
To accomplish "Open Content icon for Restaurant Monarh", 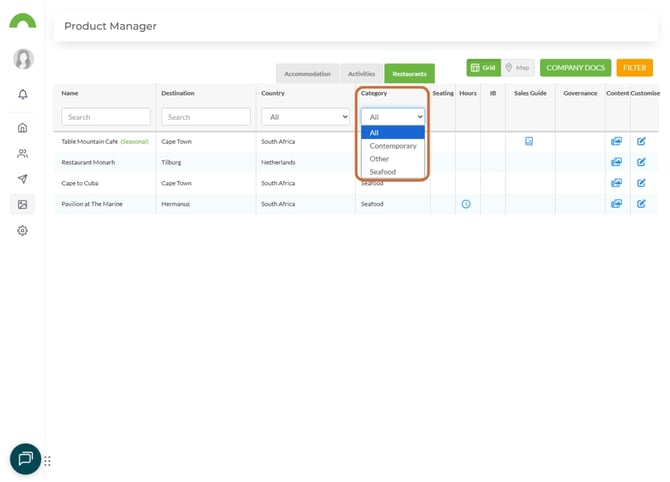I will [x=616, y=162].
